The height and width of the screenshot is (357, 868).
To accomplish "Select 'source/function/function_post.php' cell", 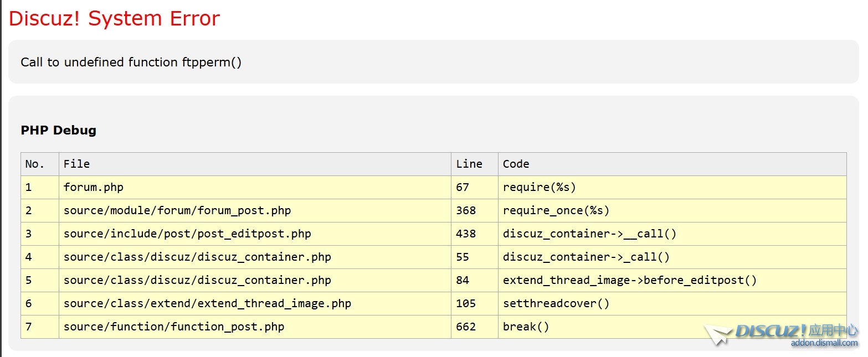I will tap(255, 327).
